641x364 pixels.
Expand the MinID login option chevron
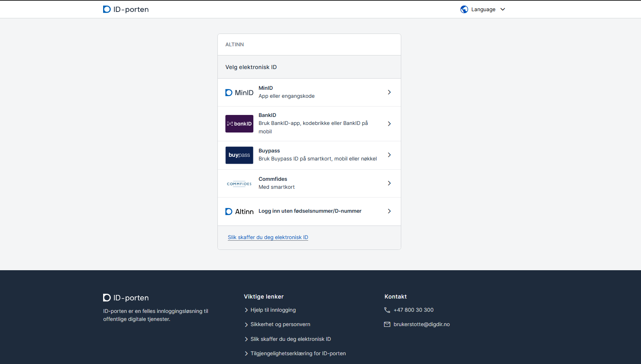pos(389,92)
